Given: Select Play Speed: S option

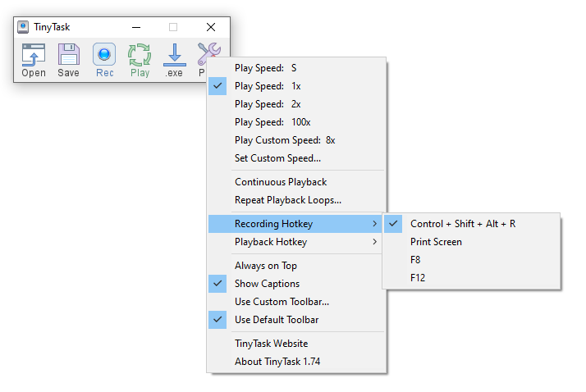Looking at the screenshot, I should [297, 68].
